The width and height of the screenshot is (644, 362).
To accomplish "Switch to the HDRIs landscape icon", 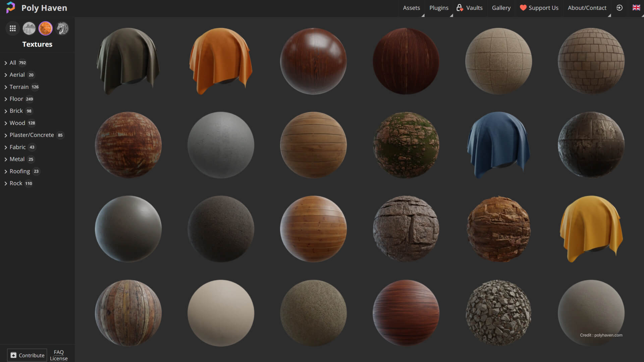I will click(x=29, y=28).
